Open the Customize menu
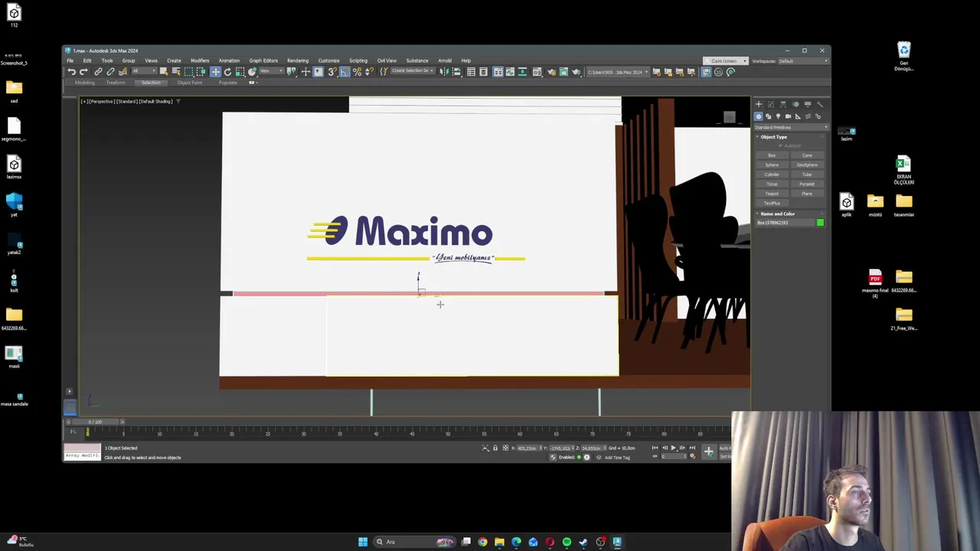This screenshot has width=980, height=551. (328, 60)
